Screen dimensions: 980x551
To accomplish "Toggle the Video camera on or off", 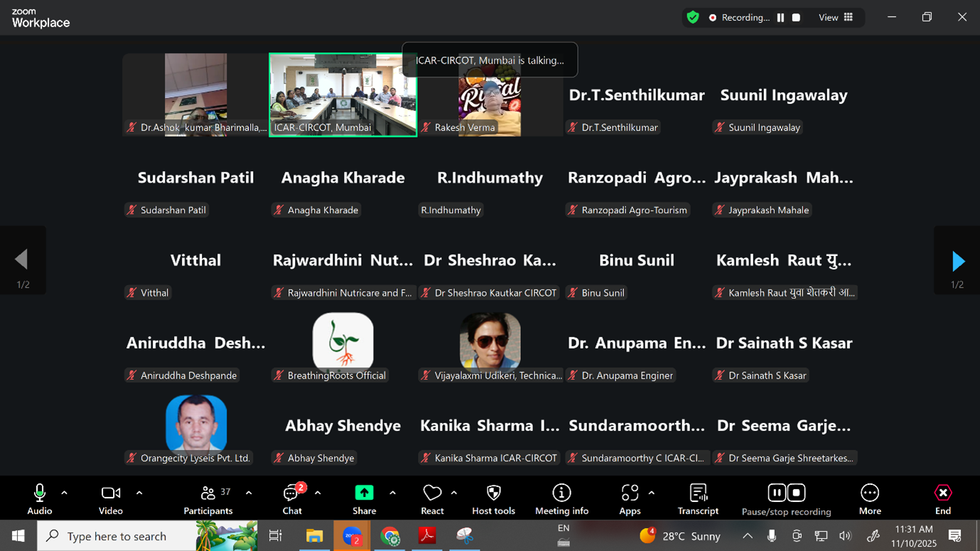I will [x=110, y=500].
